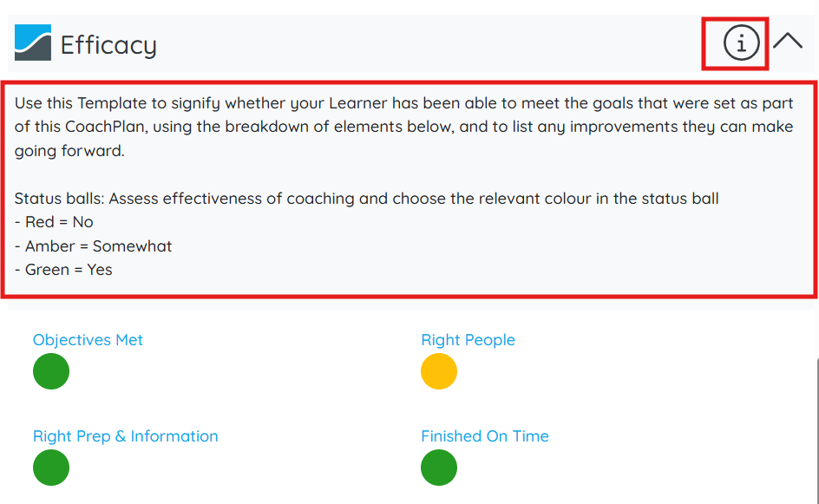
Task: Collapse the Efficacy section with the chevron
Action: point(788,42)
